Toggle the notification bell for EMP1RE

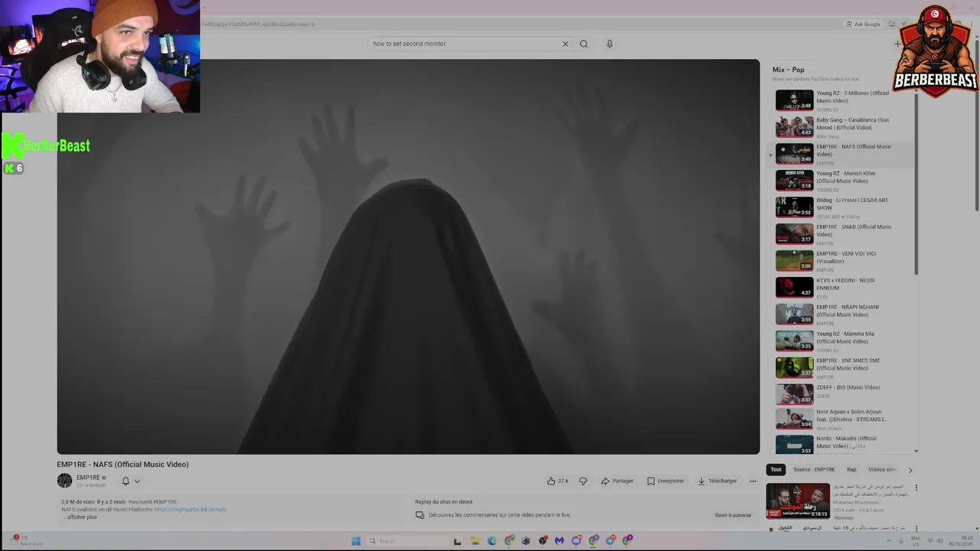click(126, 481)
